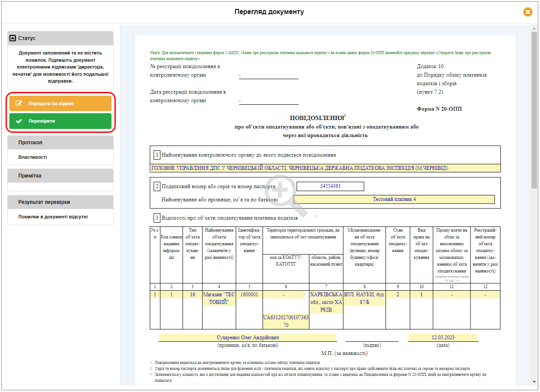Open the Протокол section header
The height and width of the screenshot is (392, 540).
(60, 143)
